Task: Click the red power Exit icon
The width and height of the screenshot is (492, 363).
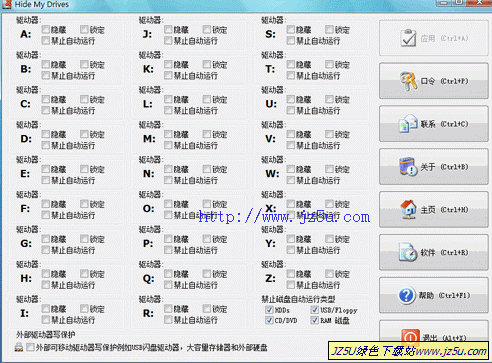Action: tap(410, 337)
